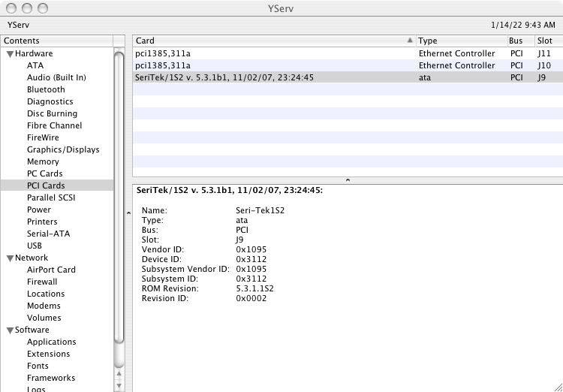Show Modems information
This screenshot has width=563, height=392.
[44, 306]
